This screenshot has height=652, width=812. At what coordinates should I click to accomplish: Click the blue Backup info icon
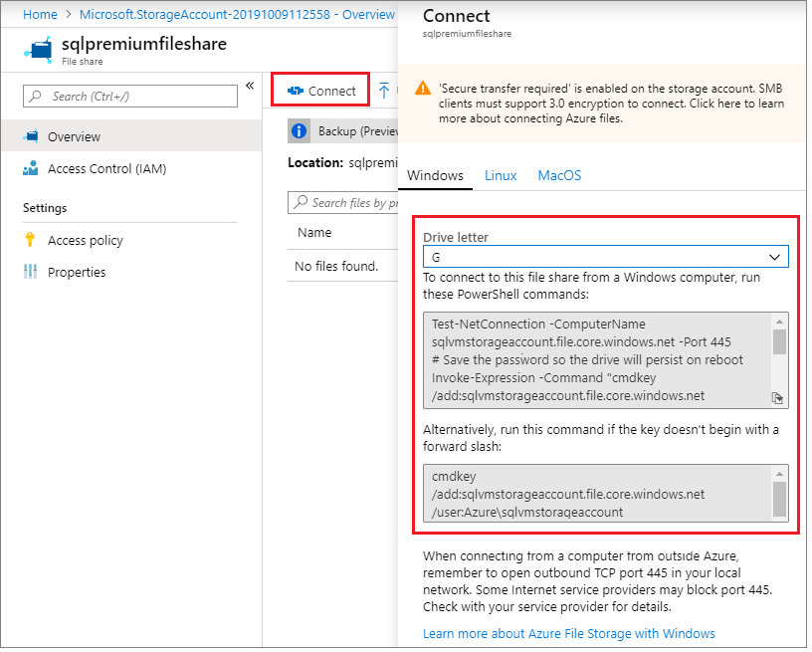coord(299,131)
